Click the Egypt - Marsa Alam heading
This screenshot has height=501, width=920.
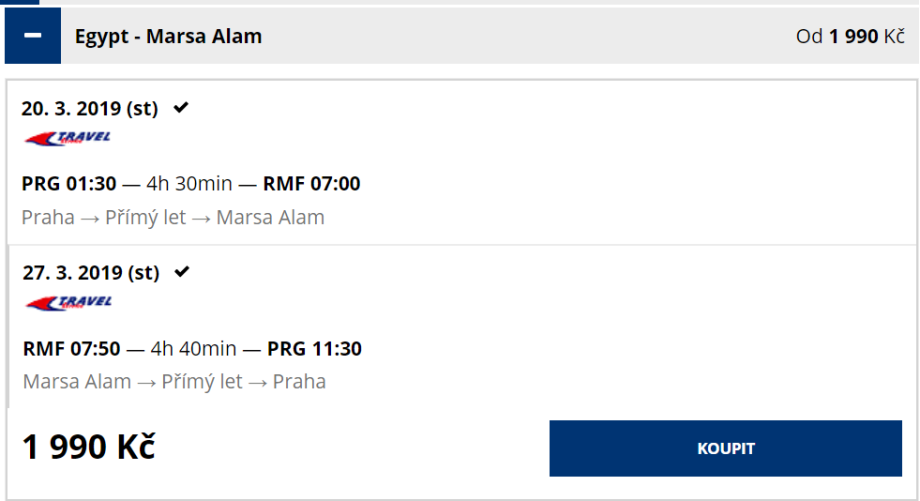pyautogui.click(x=168, y=37)
